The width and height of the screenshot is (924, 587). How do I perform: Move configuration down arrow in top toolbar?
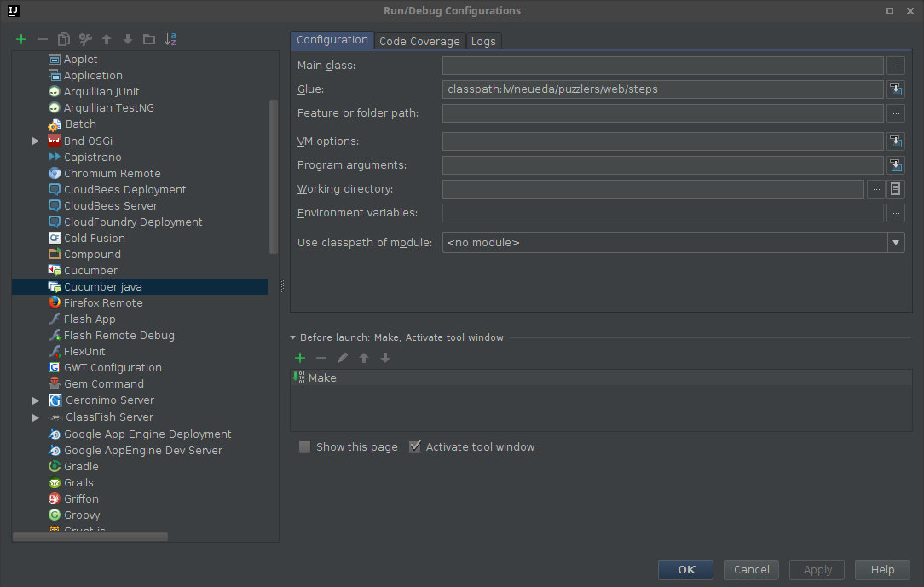[128, 39]
